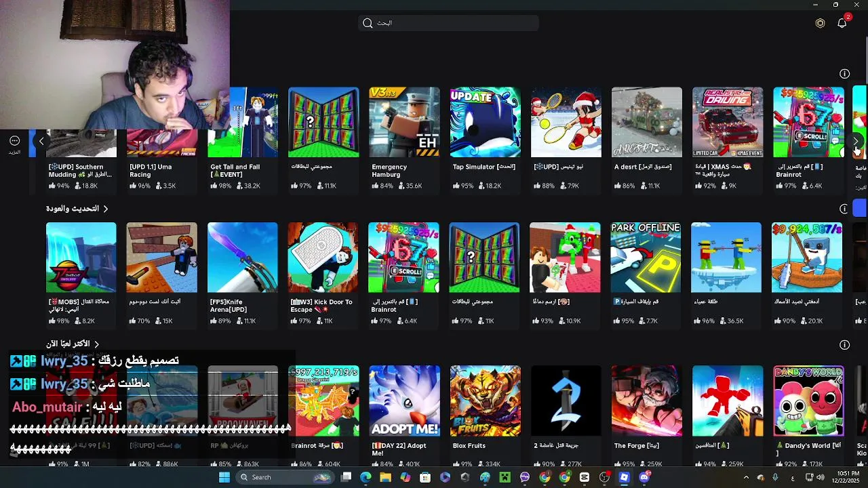Open Discord from the taskbar
Viewport: 868px width, 488px height.
[x=644, y=477]
